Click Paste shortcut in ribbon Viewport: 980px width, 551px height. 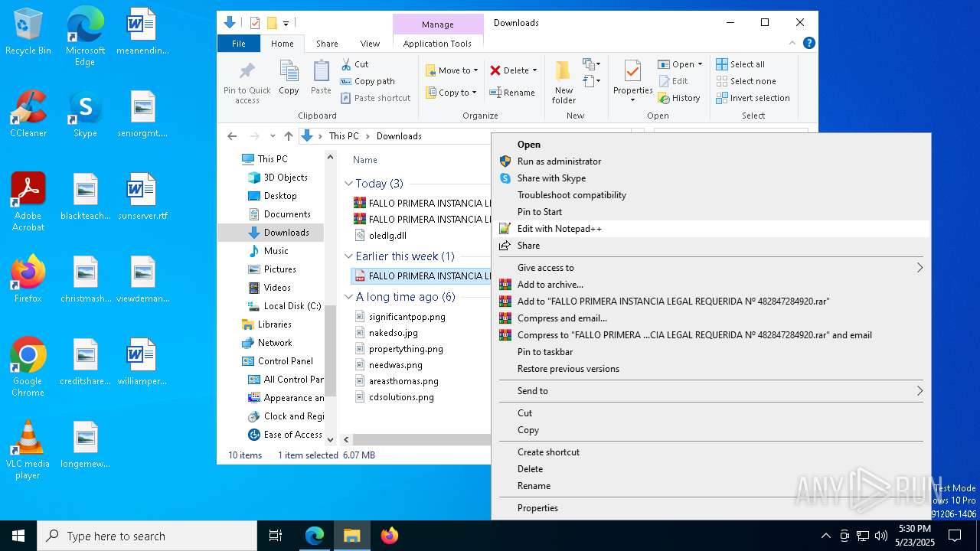pos(375,98)
